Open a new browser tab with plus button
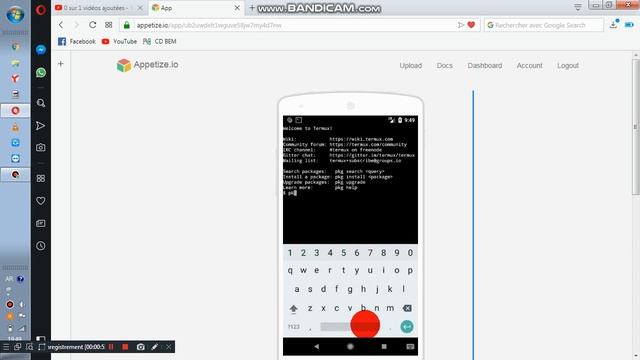This screenshot has height=360, width=640. pyautogui.click(x=252, y=8)
